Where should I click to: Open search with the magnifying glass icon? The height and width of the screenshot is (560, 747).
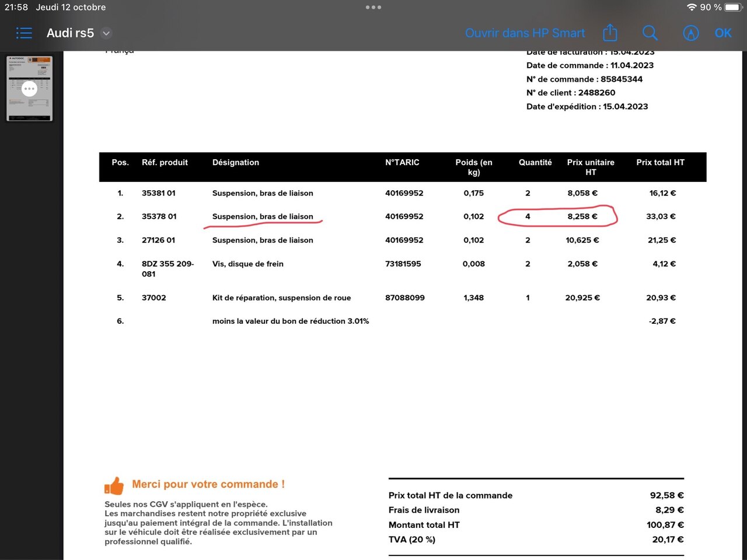650,33
